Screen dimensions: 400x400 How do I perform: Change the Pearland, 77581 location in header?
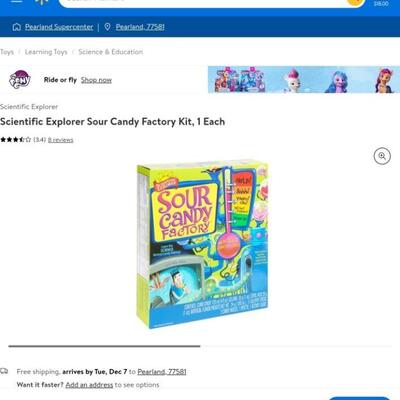coord(140,27)
